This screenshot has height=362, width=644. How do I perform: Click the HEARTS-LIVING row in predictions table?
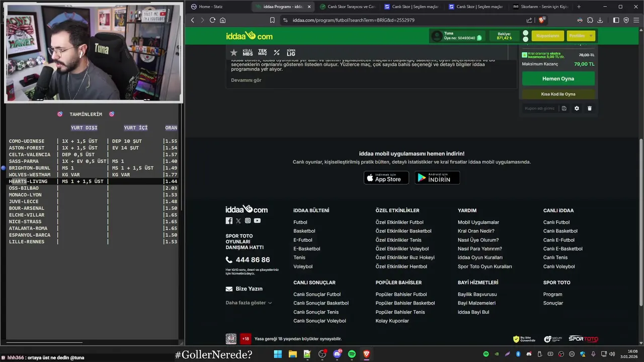pos(93,182)
